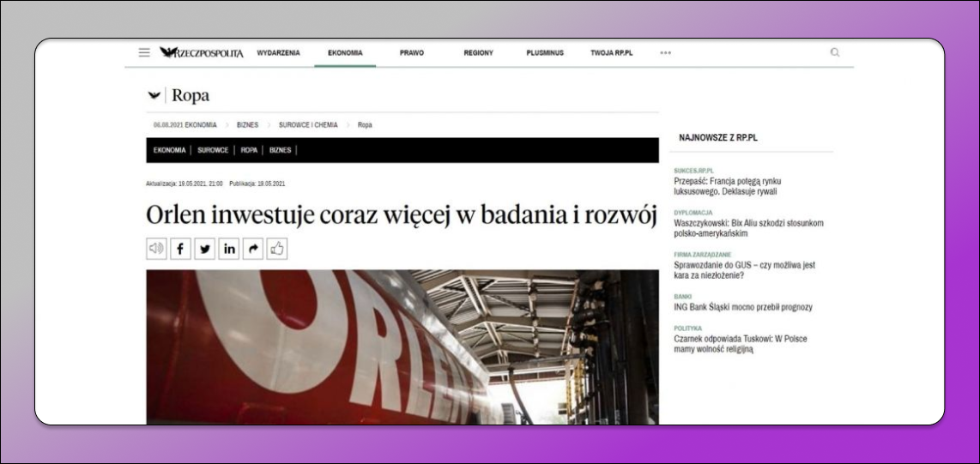Open the hamburger menu
Viewport: 980px width, 464px height.
tap(144, 53)
